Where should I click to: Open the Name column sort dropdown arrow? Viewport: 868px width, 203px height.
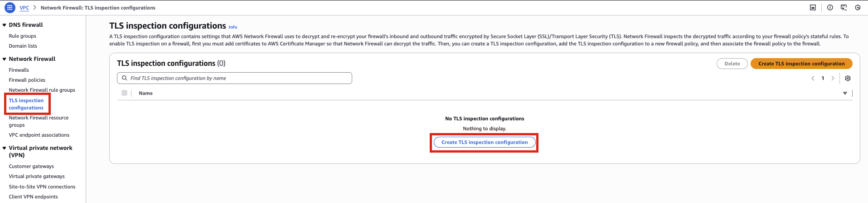click(x=845, y=93)
